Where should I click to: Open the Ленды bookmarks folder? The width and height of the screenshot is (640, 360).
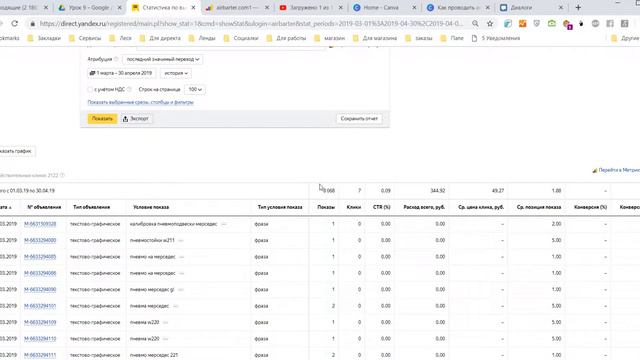coord(202,38)
